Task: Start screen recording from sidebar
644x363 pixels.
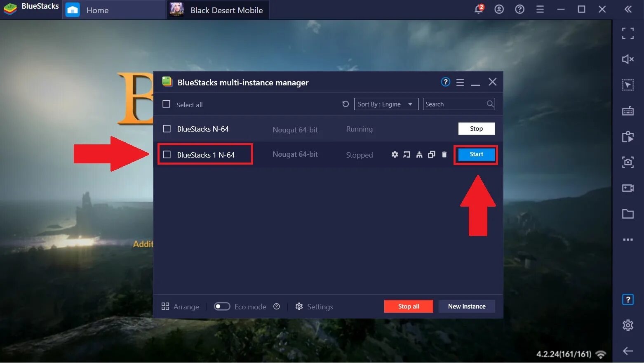Action: [x=628, y=188]
